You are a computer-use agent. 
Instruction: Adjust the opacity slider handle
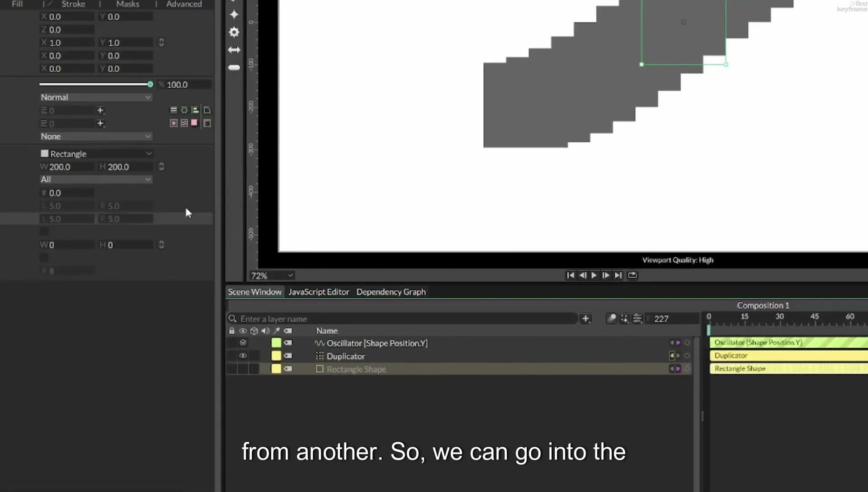click(x=151, y=85)
